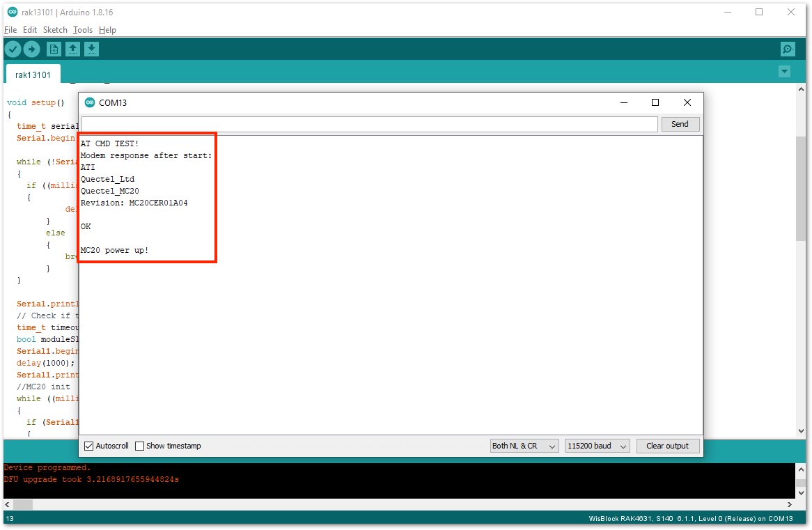812x530 pixels.
Task: Click console horizontal scrollbar thumb
Action: (x=23, y=505)
